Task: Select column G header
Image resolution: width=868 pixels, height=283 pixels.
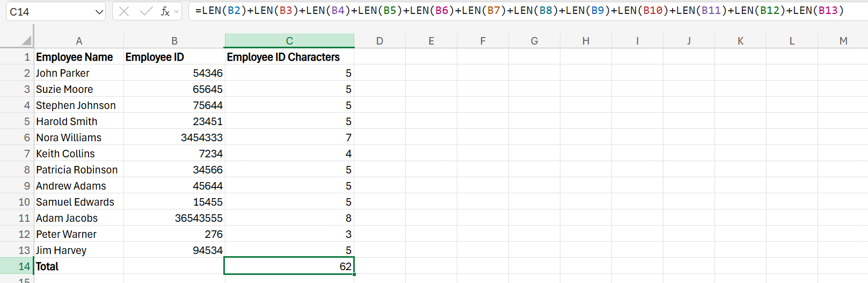Action: pos(534,41)
